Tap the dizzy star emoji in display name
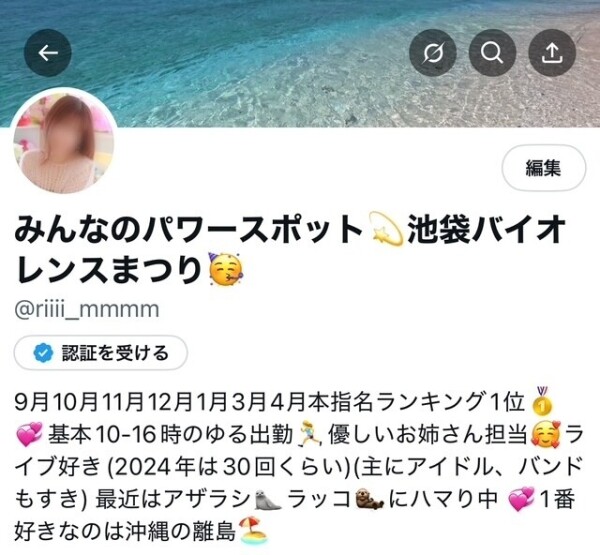The height and width of the screenshot is (555, 600). pyautogui.click(x=387, y=229)
